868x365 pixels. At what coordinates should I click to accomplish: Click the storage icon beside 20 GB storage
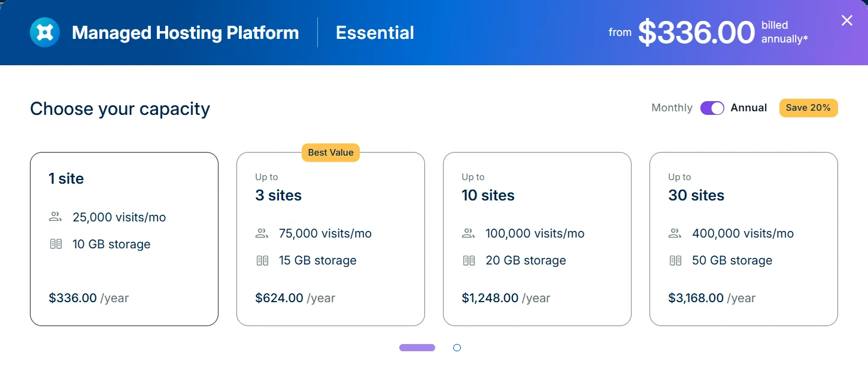click(x=469, y=260)
